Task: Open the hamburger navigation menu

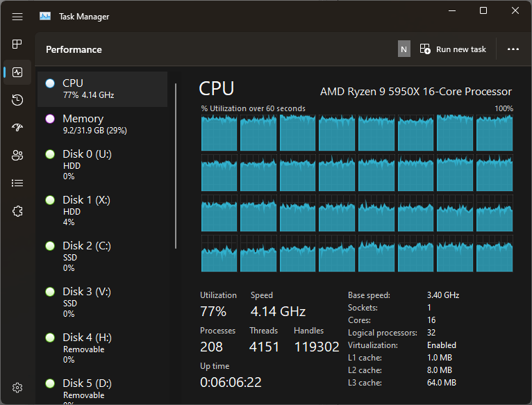Action: (17, 16)
